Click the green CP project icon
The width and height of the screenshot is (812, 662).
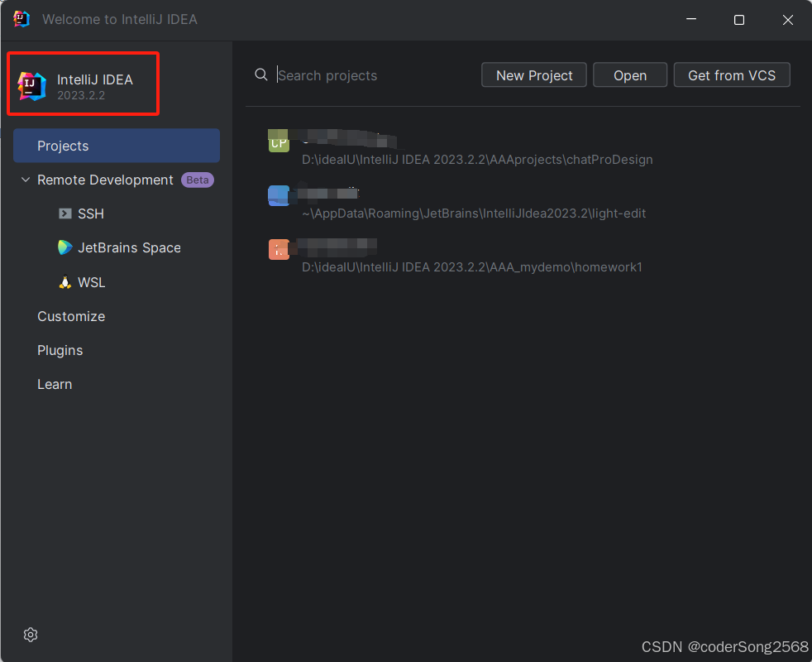point(279,141)
